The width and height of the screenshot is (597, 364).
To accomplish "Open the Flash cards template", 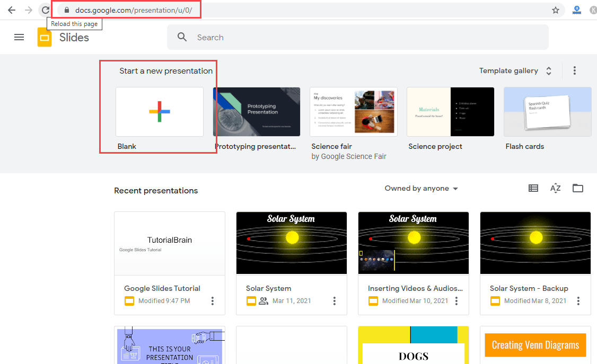I will click(x=548, y=112).
